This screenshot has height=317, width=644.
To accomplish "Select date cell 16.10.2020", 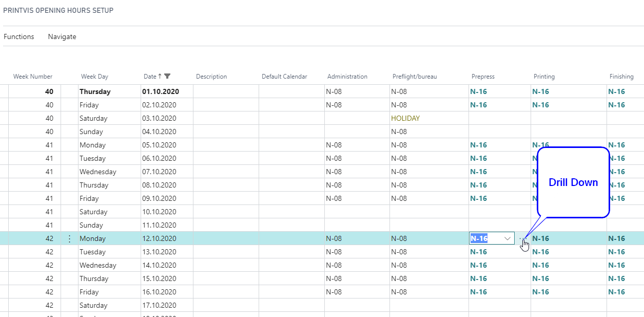I will click(x=159, y=292).
